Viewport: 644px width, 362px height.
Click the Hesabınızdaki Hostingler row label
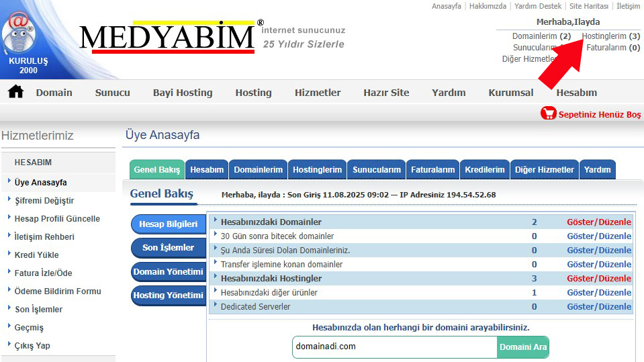(271, 278)
